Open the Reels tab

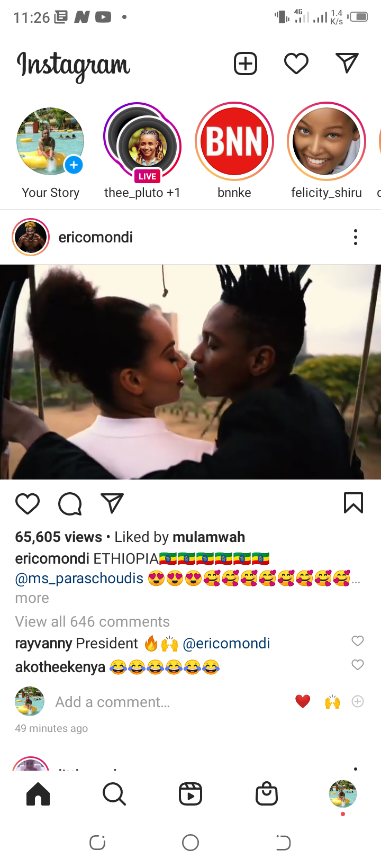coord(190,794)
